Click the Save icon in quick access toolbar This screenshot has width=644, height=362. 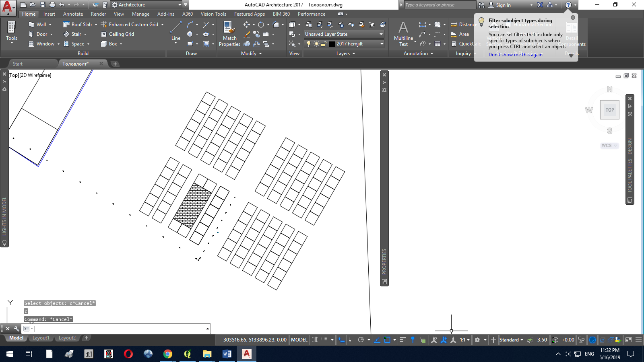click(43, 5)
